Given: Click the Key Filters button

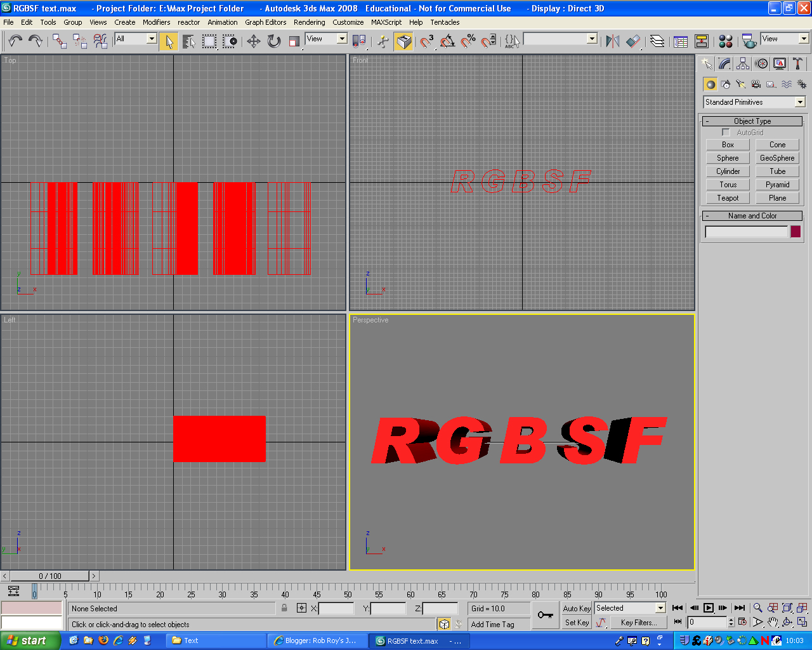Looking at the screenshot, I should (x=639, y=623).
